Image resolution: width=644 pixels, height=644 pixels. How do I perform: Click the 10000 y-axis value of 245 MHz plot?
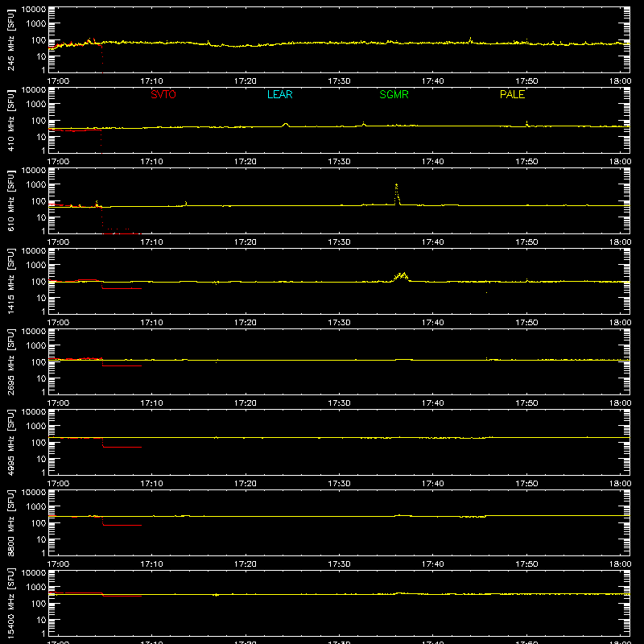pos(34,10)
